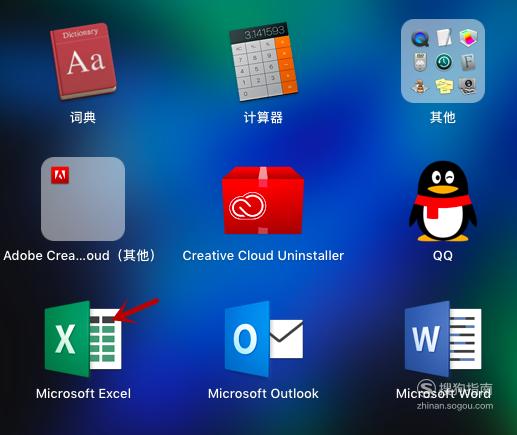Viewport: 517px width, 435px height.
Task: Open the QQ penguin icon
Action: pyautogui.click(x=443, y=201)
